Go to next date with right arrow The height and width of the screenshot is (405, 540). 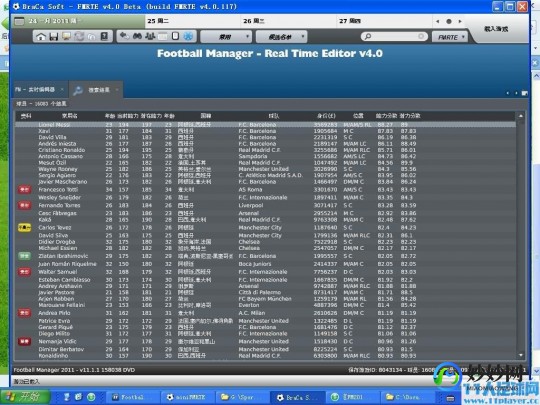(460, 21)
